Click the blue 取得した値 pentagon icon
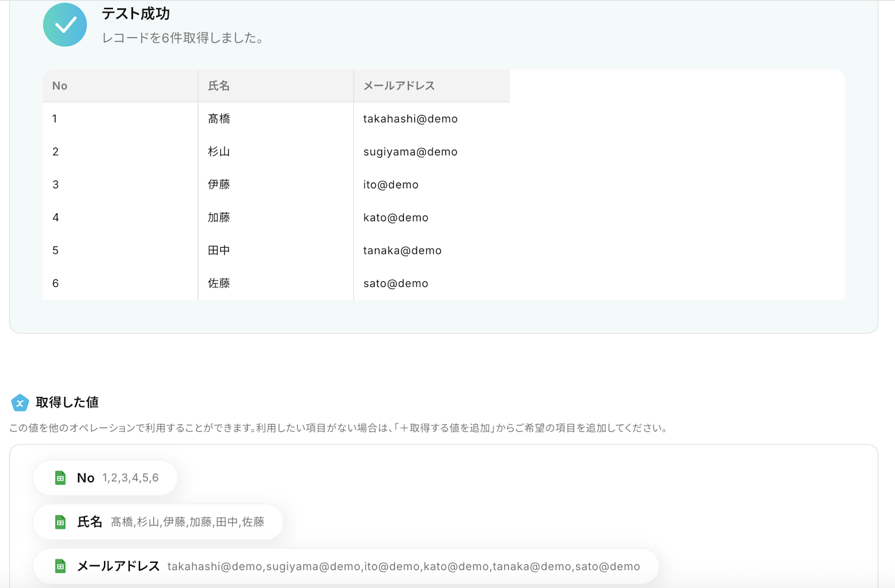This screenshot has height=588, width=895. click(20, 402)
